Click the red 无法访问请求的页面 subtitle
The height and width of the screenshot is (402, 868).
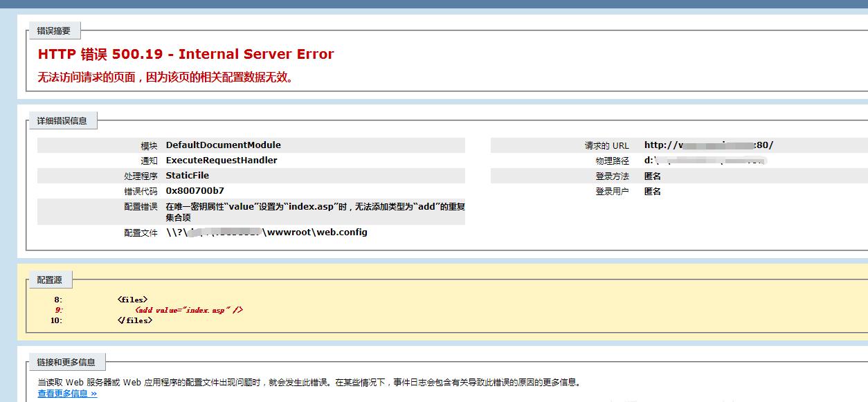tap(165, 77)
